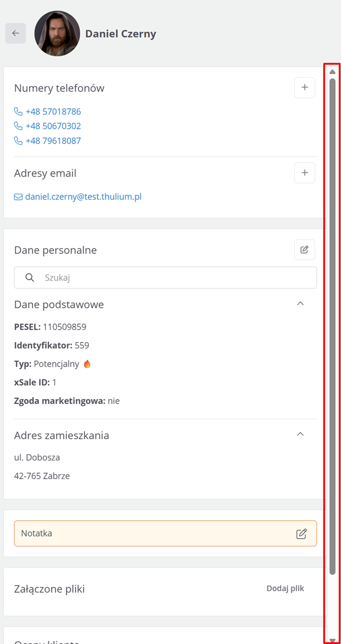This screenshot has width=341, height=644.
Task: Add a new phone number
Action: (x=304, y=88)
